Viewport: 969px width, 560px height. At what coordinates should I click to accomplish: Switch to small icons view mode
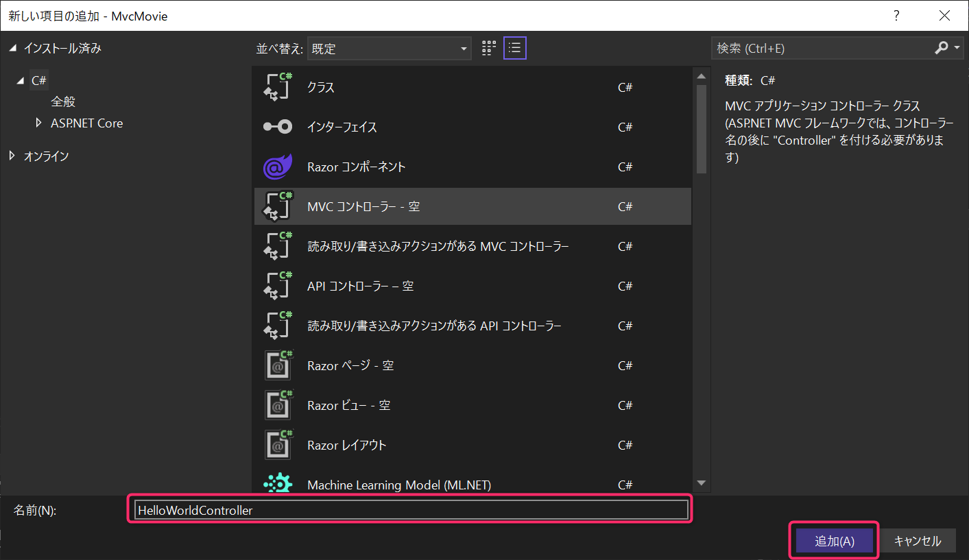pos(488,47)
